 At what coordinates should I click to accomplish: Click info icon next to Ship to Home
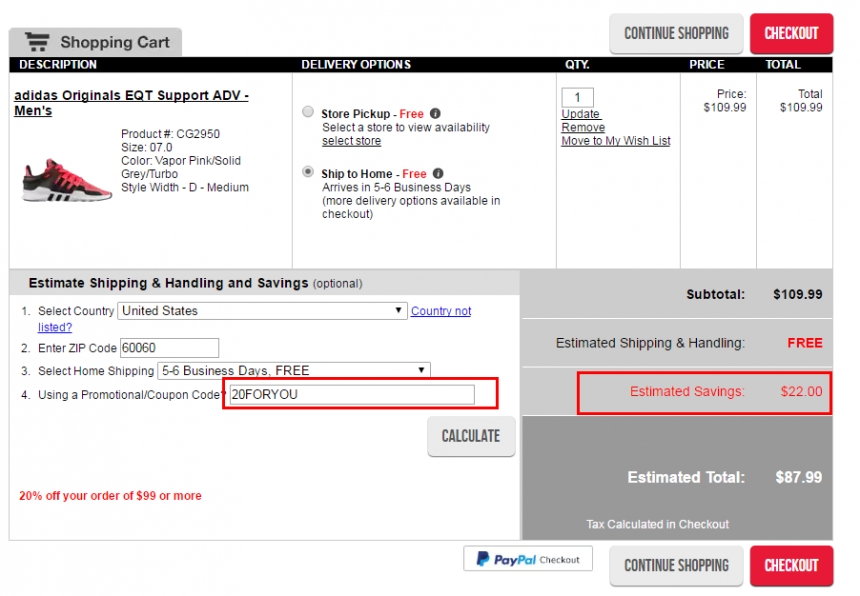coord(438,173)
